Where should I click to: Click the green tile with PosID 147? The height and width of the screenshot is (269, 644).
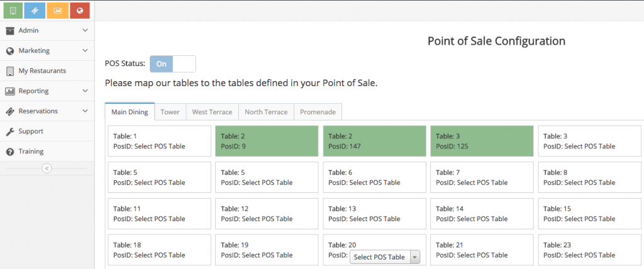(374, 141)
